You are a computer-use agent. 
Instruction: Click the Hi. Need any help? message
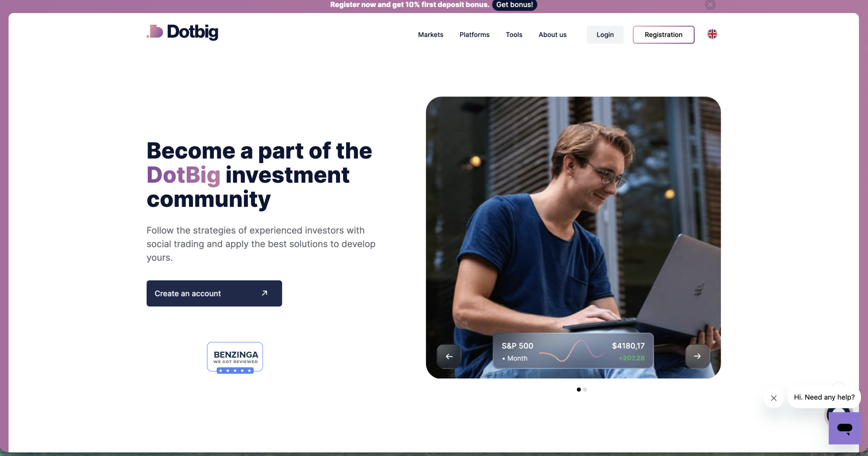coord(824,397)
